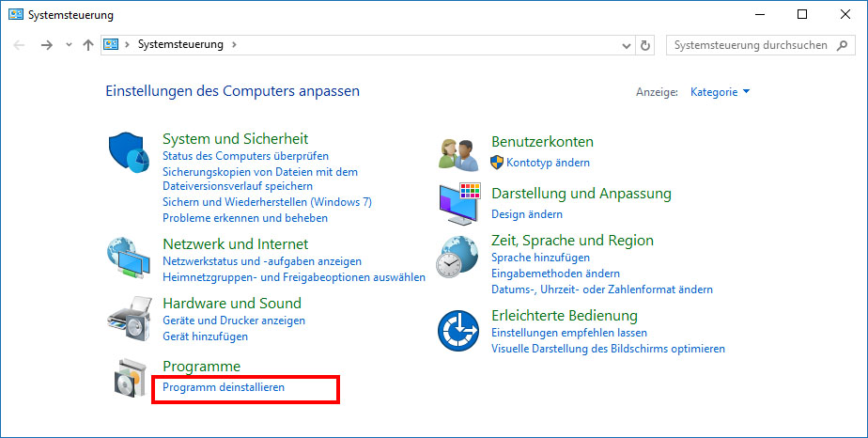Click the Systemsteuerung breadcrumb in address bar

pyautogui.click(x=180, y=44)
